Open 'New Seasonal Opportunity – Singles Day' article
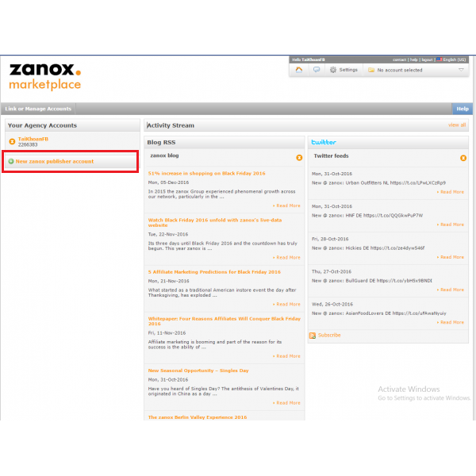This screenshot has width=476, height=476. click(198, 370)
